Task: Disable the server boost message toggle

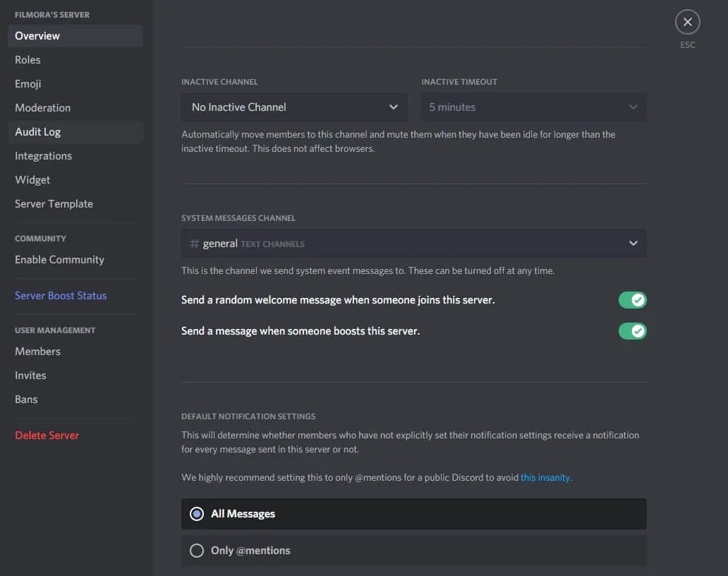Action: click(632, 331)
